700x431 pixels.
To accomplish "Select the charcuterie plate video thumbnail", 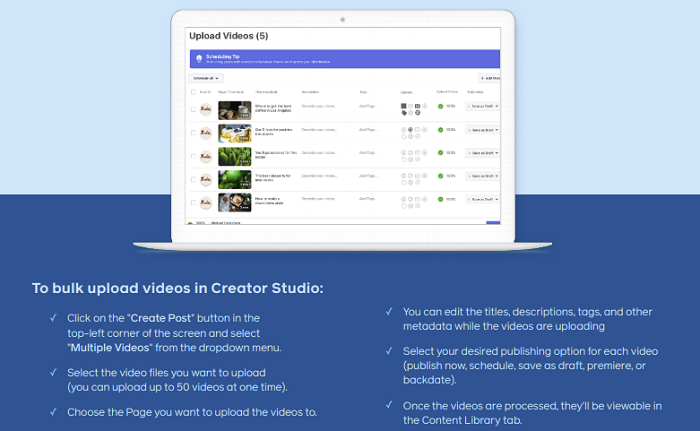I will 234,202.
